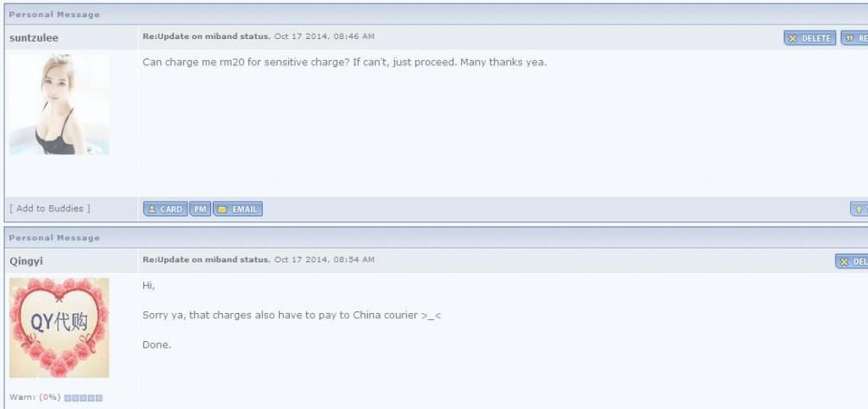Click the Add to Buddies link

(x=50, y=209)
